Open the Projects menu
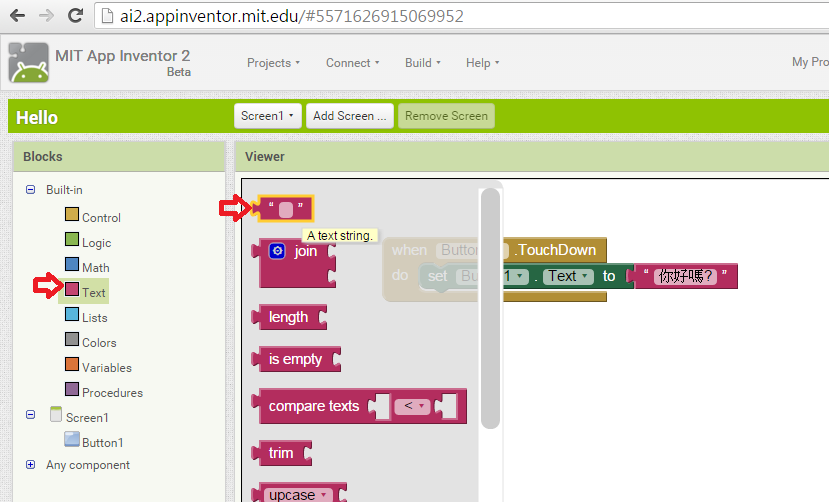The height and width of the screenshot is (502, 829). point(273,63)
